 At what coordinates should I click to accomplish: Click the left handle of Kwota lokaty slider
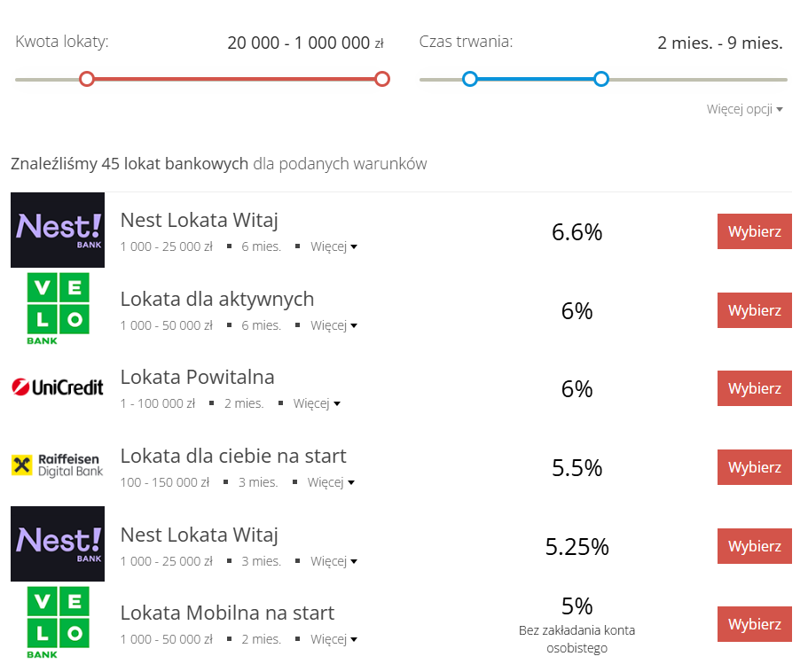pos(86,79)
